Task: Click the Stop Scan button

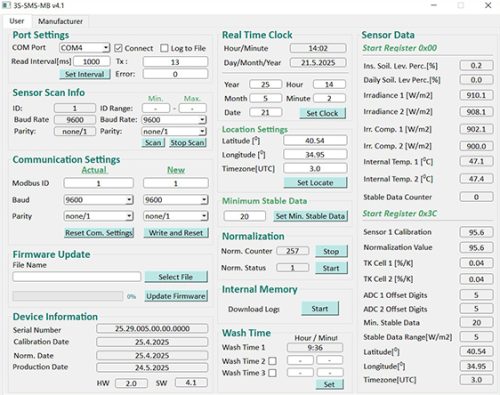Action: 187,143
